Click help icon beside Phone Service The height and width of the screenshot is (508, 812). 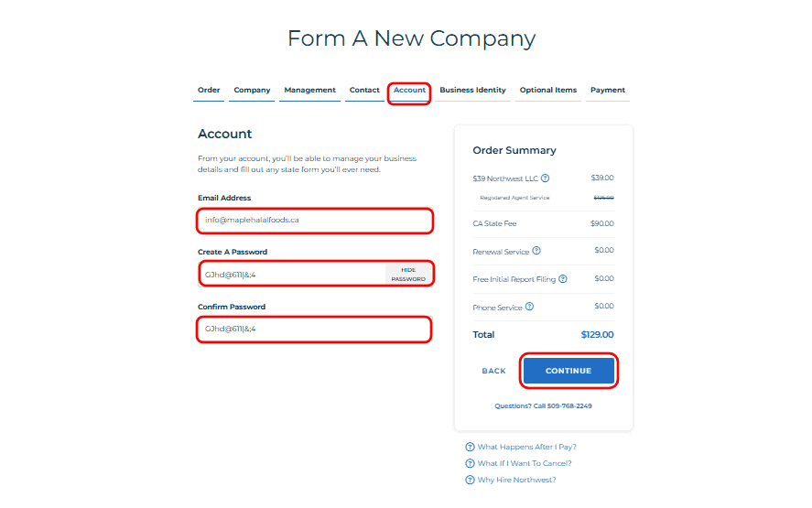coord(530,307)
